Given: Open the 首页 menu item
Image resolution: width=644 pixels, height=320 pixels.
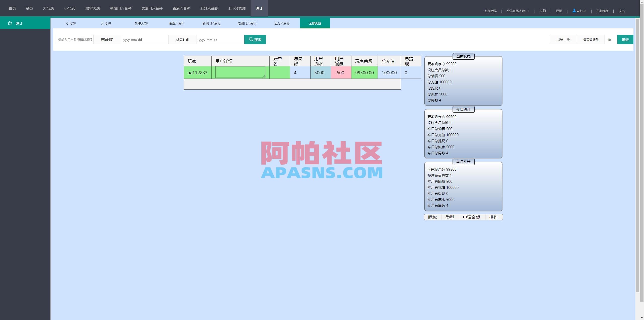Looking at the screenshot, I should coord(12,8).
